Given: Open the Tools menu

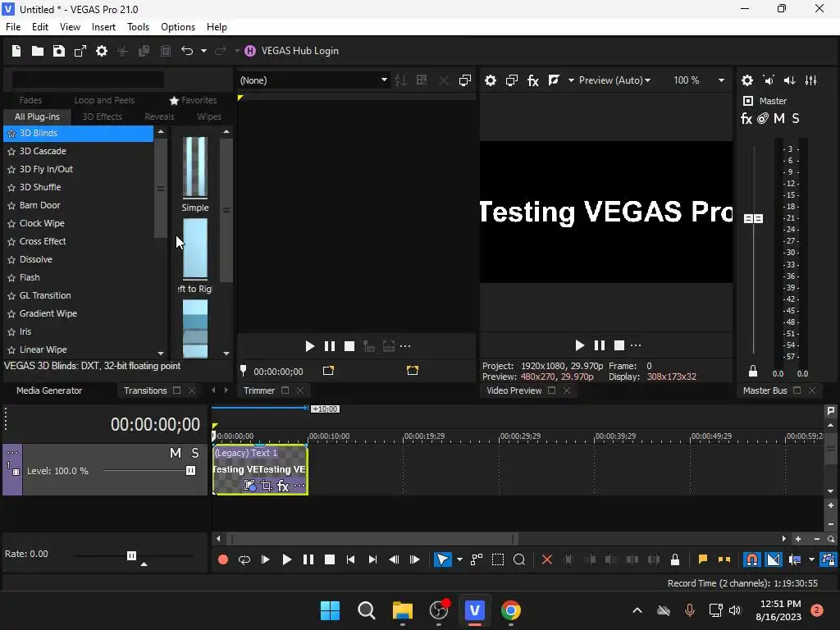Looking at the screenshot, I should (138, 27).
